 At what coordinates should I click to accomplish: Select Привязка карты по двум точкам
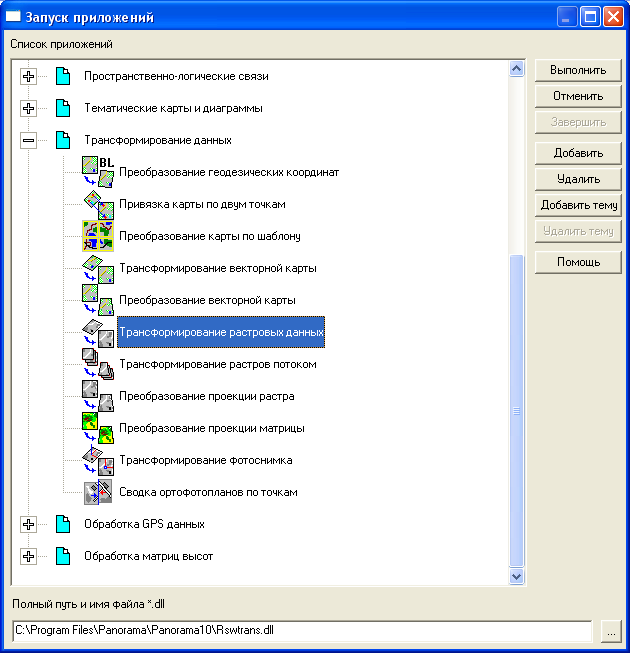tap(202, 204)
